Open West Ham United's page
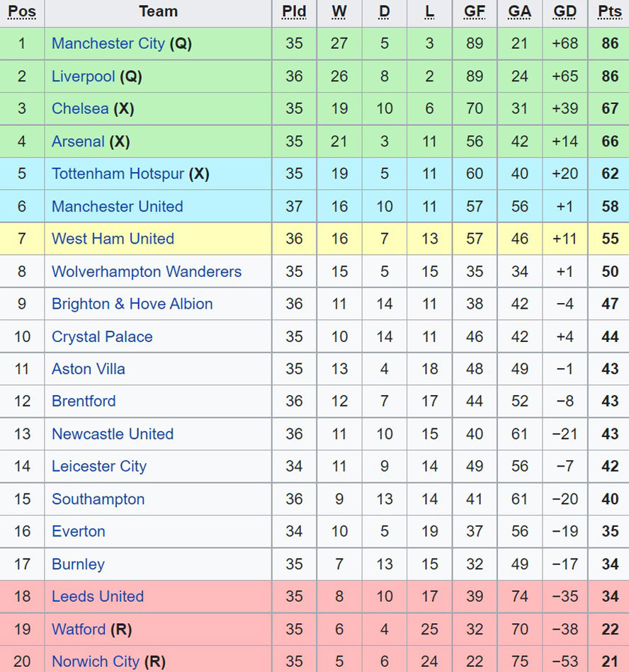This screenshot has height=672, width=629. pyautogui.click(x=113, y=239)
